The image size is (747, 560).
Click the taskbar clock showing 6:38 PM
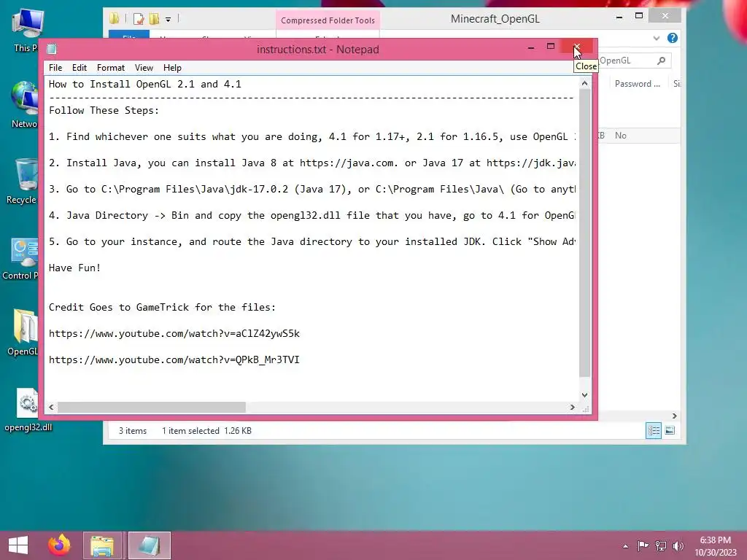tap(715, 545)
